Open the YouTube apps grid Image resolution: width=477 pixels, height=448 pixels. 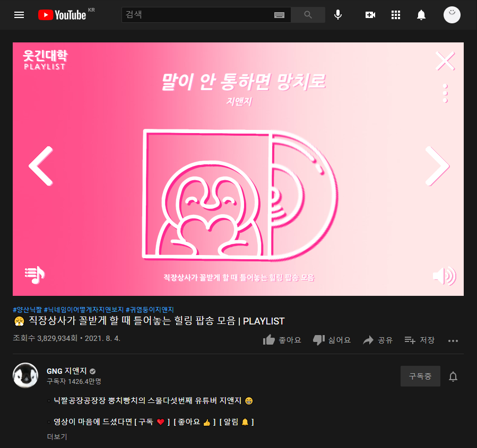click(x=395, y=15)
